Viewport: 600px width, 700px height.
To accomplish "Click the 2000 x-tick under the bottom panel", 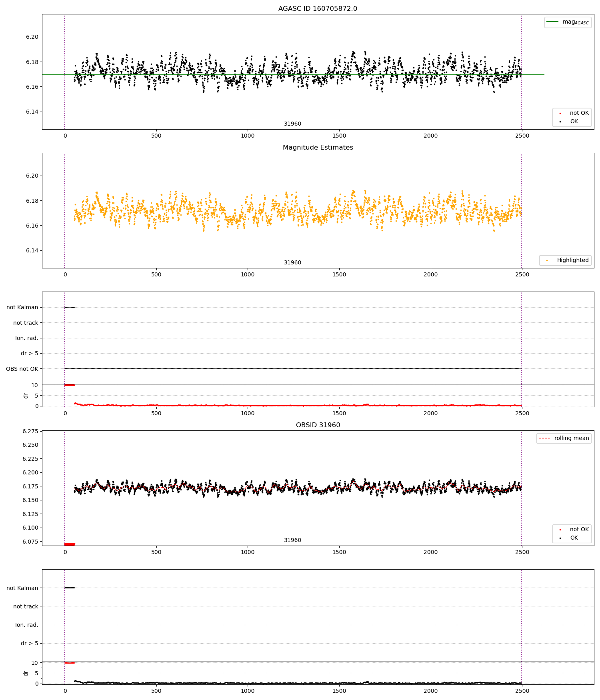I will coord(430,690).
